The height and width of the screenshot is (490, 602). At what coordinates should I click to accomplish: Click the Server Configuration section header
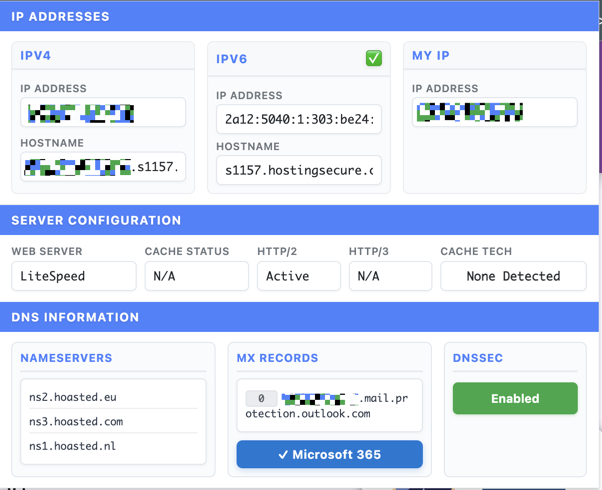tap(96, 220)
